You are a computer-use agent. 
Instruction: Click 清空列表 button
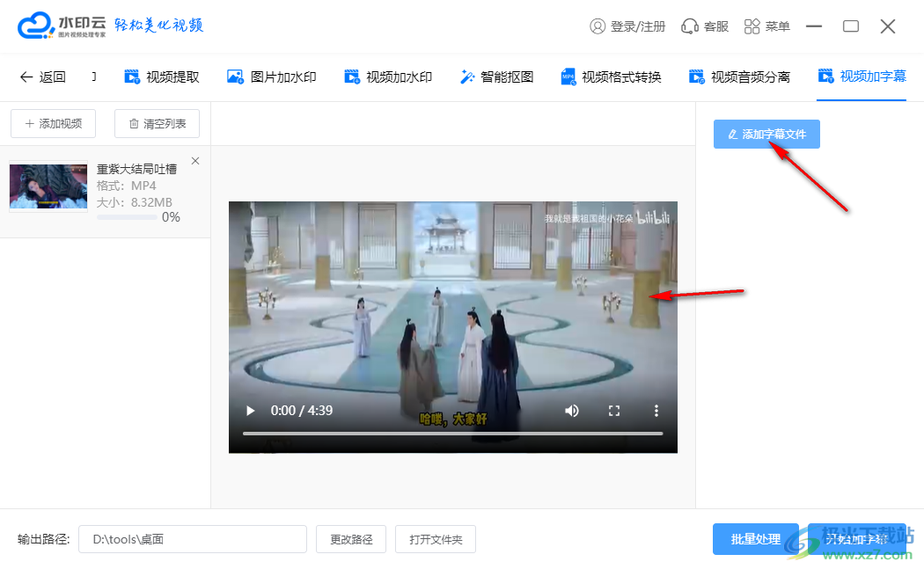point(157,124)
